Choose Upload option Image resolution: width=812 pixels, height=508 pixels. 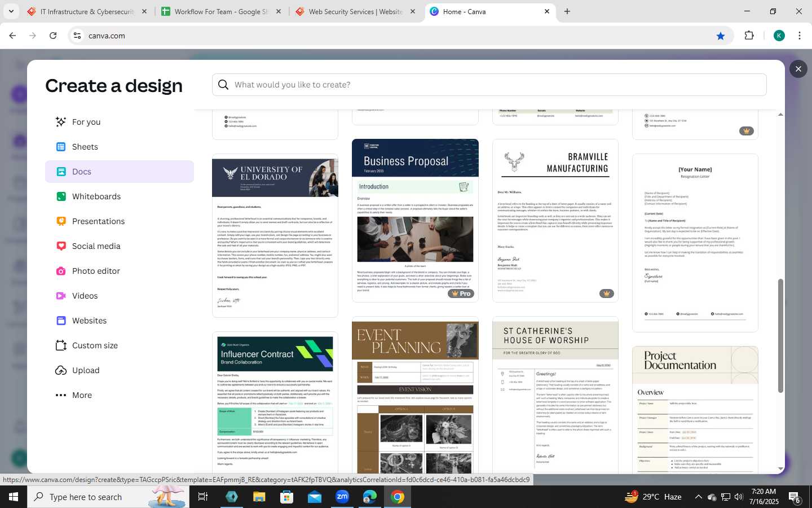(120, 370)
